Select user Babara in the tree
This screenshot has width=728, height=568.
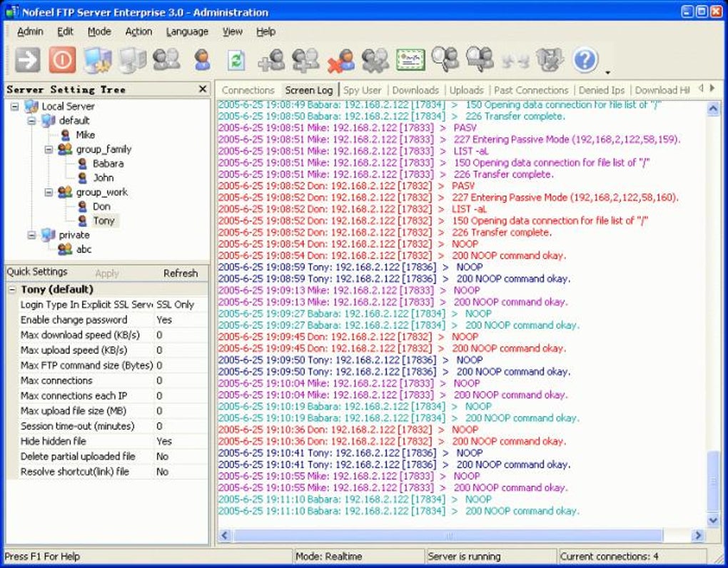[x=108, y=163]
